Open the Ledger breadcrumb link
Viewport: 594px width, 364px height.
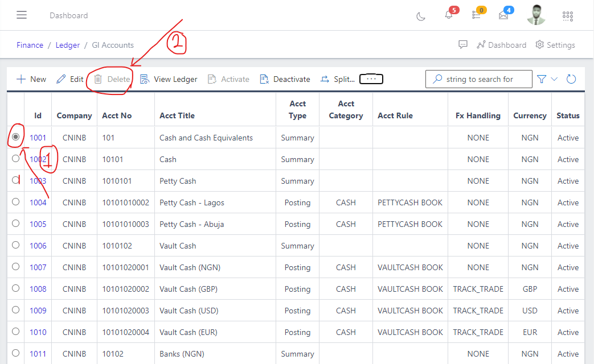pos(67,44)
